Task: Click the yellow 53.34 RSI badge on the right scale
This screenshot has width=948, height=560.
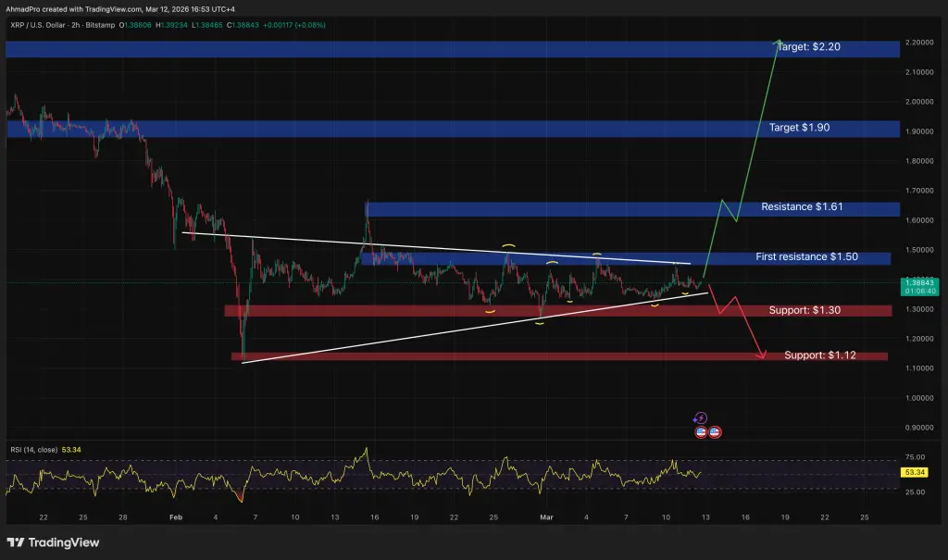Action: tap(916, 472)
